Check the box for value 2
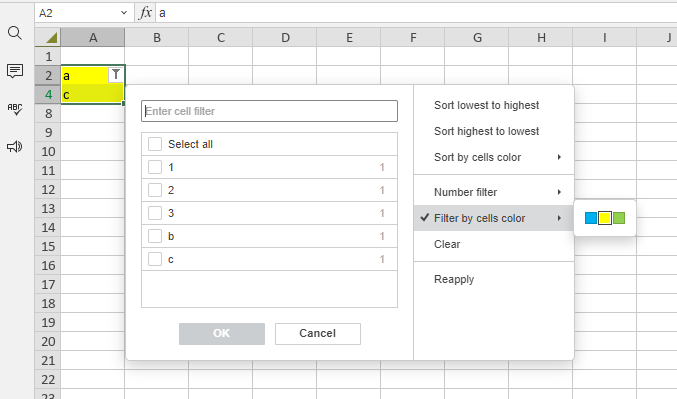 coord(155,190)
